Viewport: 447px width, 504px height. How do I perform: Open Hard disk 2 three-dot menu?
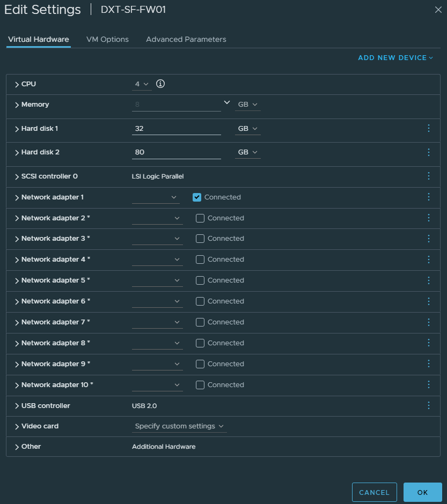428,152
